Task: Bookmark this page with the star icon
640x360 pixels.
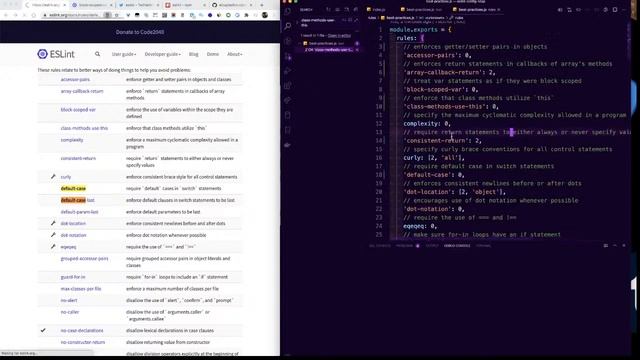Action: point(117,15)
